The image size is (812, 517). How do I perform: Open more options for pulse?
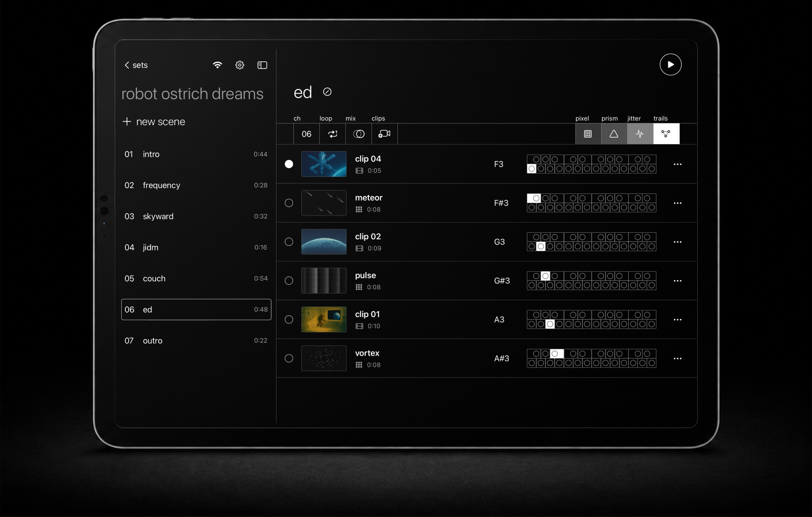678,281
